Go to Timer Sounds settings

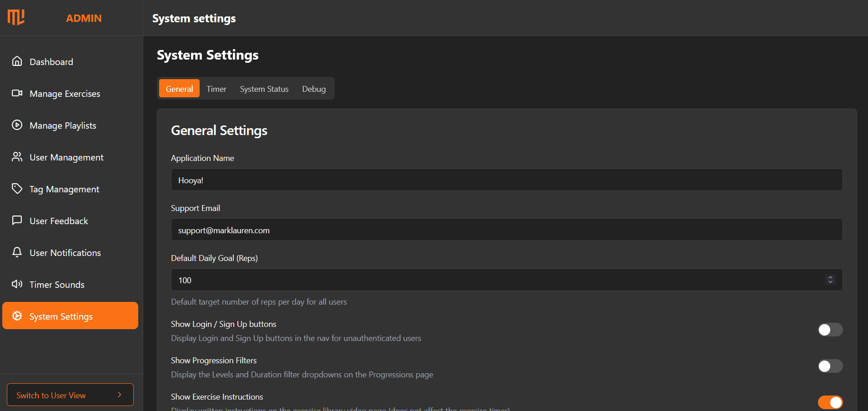coord(70,284)
